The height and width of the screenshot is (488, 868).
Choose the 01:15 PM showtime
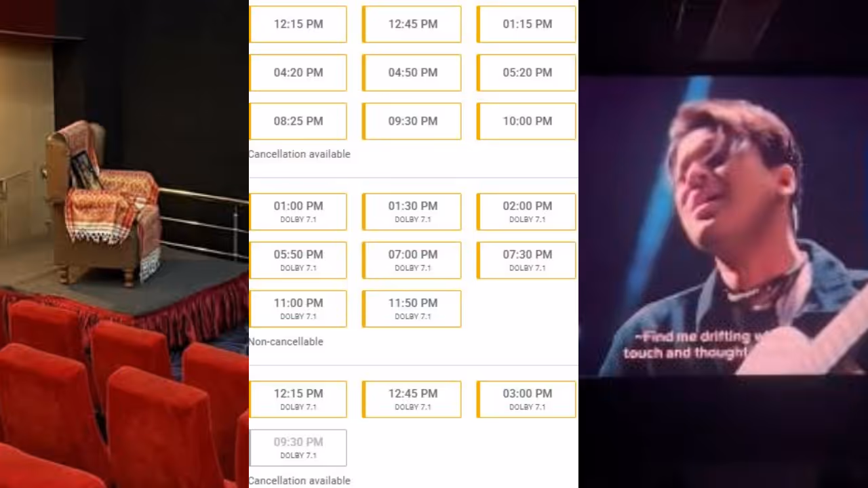click(x=527, y=24)
